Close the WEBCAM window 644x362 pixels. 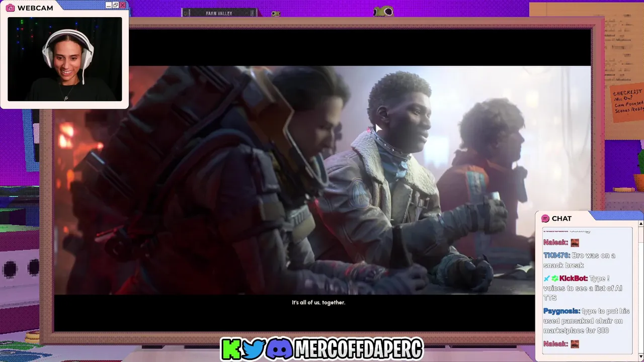pyautogui.click(x=122, y=5)
